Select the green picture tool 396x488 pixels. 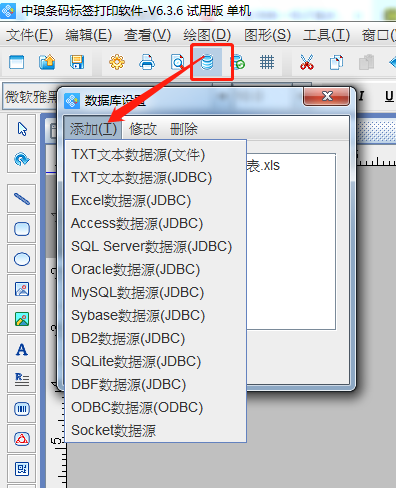click(x=22, y=319)
